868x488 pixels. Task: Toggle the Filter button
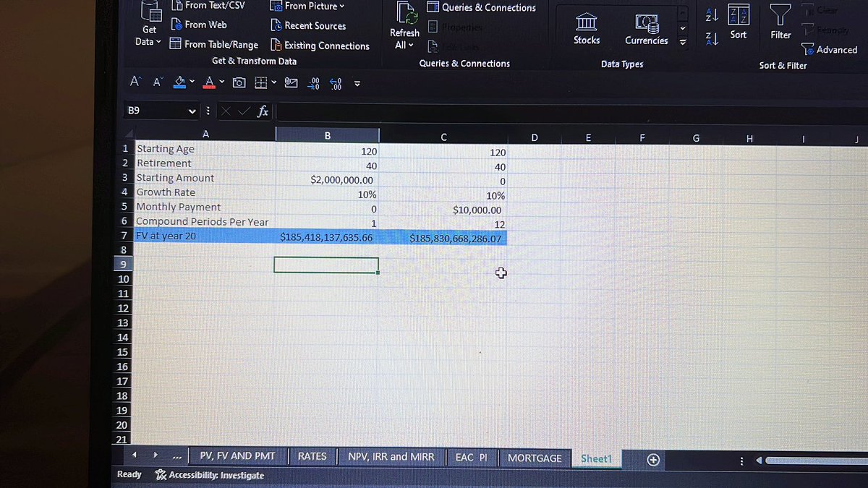click(x=780, y=21)
